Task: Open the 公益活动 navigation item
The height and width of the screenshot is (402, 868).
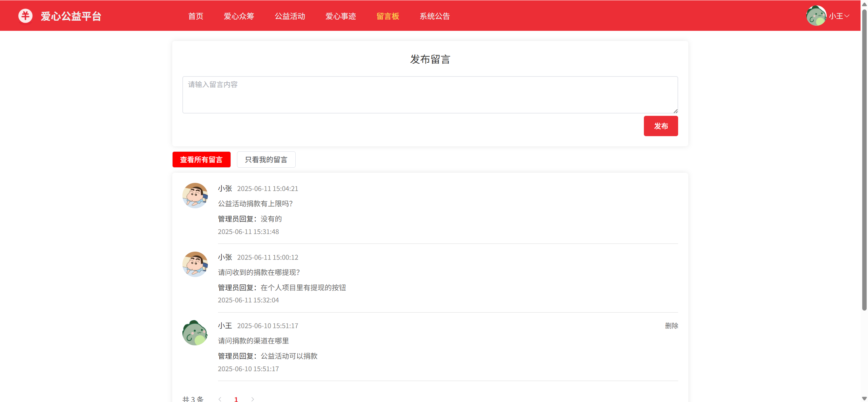Action: click(x=290, y=16)
